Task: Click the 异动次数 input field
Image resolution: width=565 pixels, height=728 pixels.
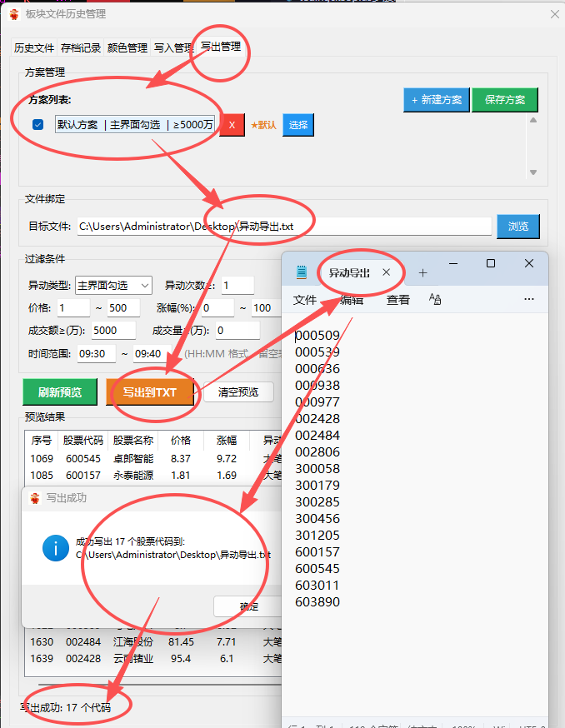Action: tap(237, 285)
